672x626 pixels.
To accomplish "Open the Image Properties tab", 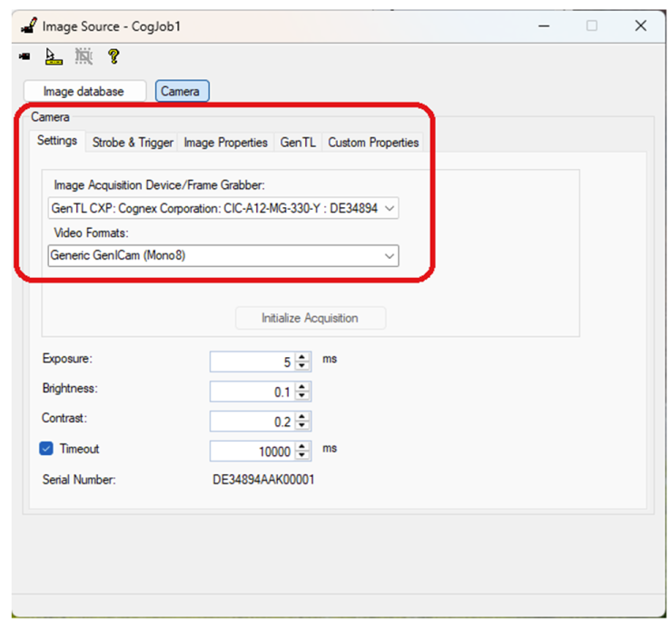I will (225, 143).
